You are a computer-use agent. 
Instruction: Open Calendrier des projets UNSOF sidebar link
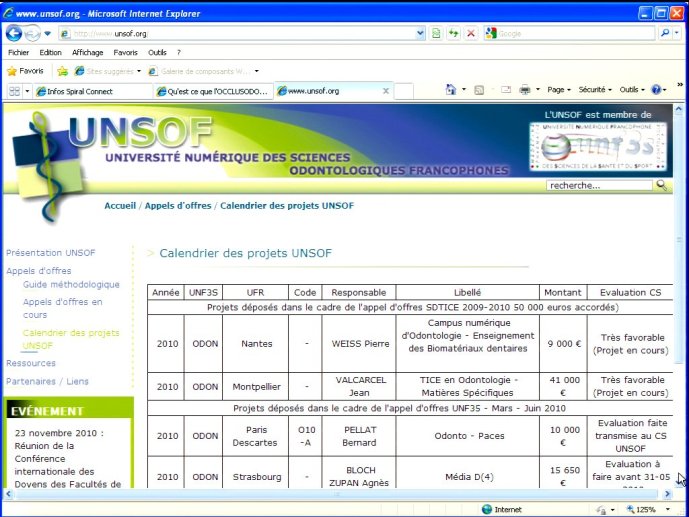(71, 339)
